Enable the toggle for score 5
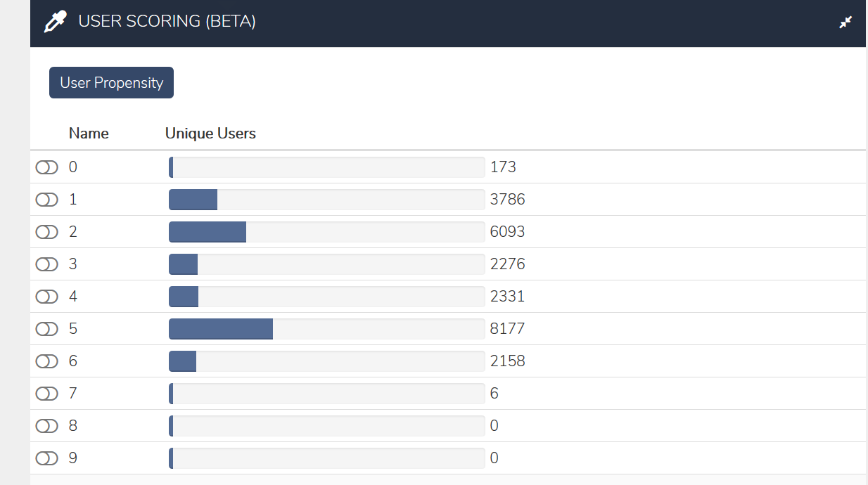The width and height of the screenshot is (868, 485). [47, 329]
